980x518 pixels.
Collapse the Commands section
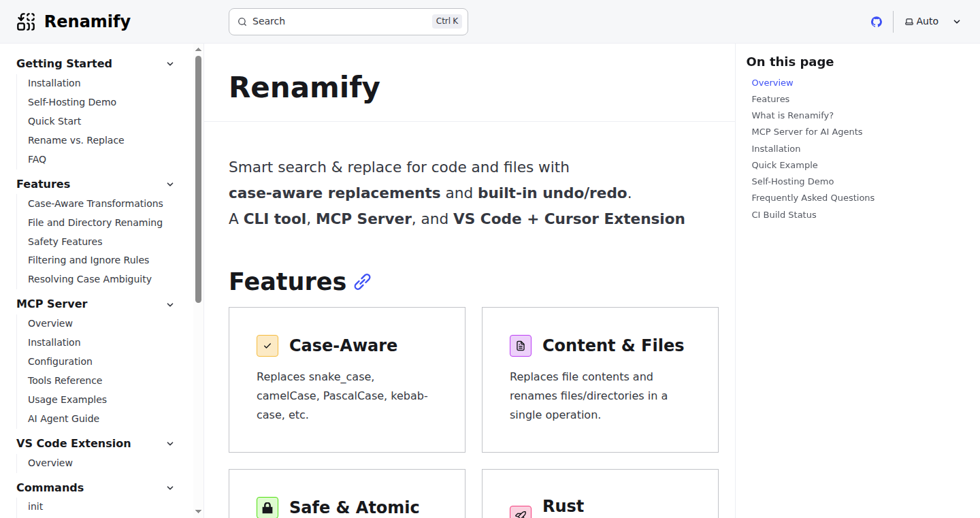(x=170, y=488)
